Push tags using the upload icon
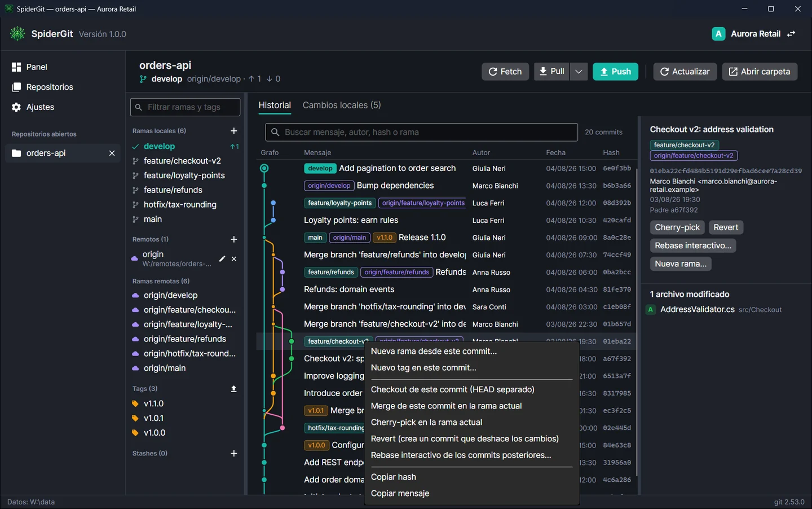 pyautogui.click(x=234, y=389)
